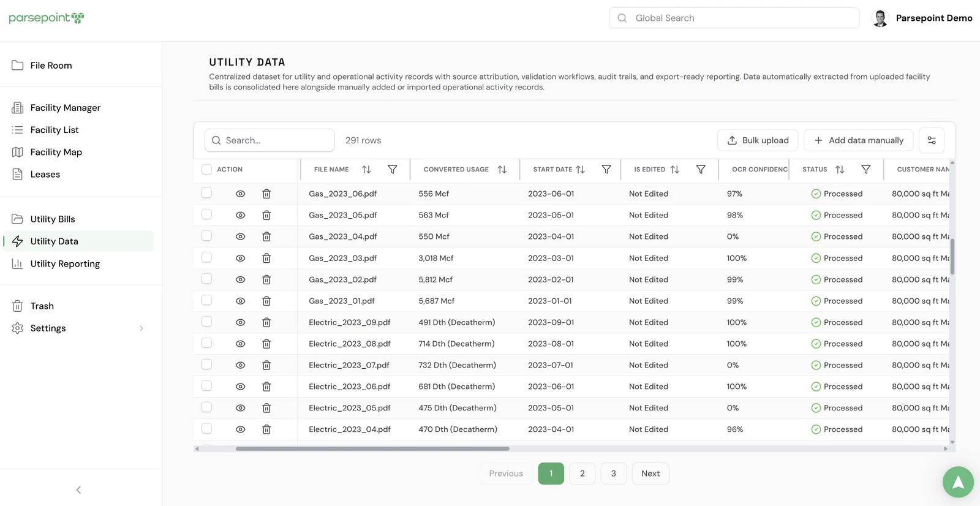Viewport: 980px width, 506px height.
Task: View the Gas_2023_01.pdf record
Action: [240, 301]
